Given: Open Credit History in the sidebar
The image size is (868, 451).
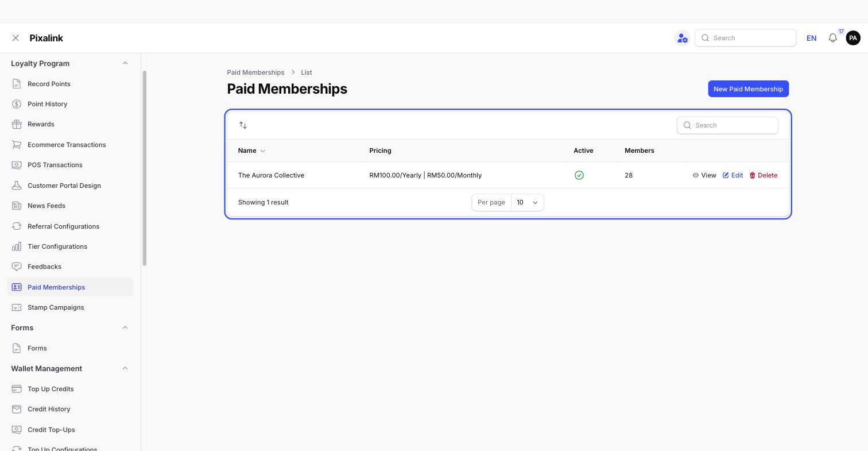Looking at the screenshot, I should point(71,409).
